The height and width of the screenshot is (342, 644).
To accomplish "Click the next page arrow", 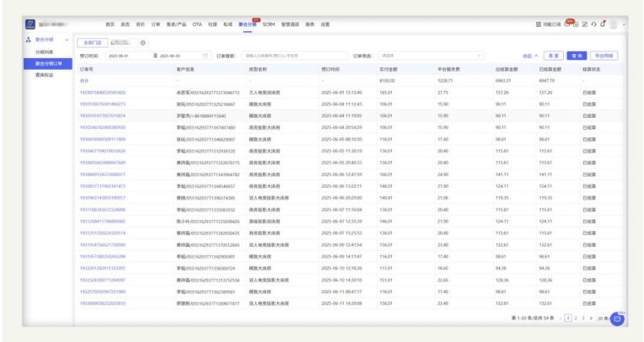I will [591, 318].
